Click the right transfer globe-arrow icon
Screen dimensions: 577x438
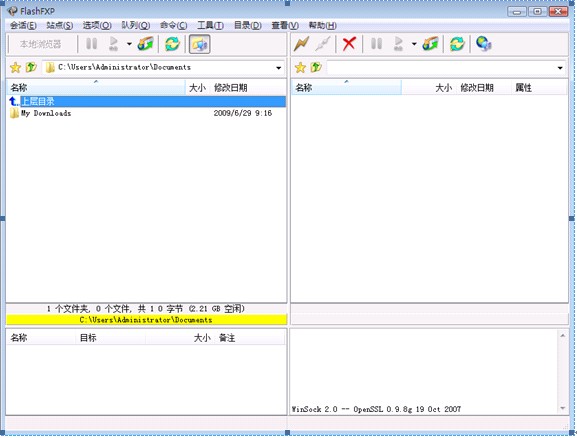pyautogui.click(x=430, y=44)
